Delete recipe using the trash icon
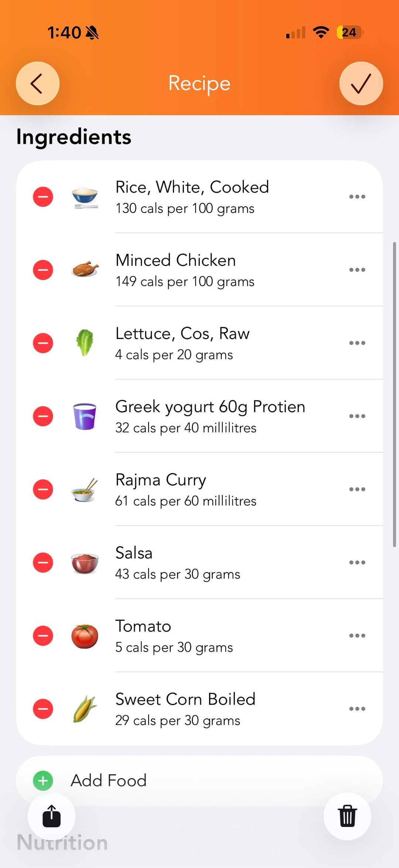This screenshot has height=868, width=399. pyautogui.click(x=347, y=816)
